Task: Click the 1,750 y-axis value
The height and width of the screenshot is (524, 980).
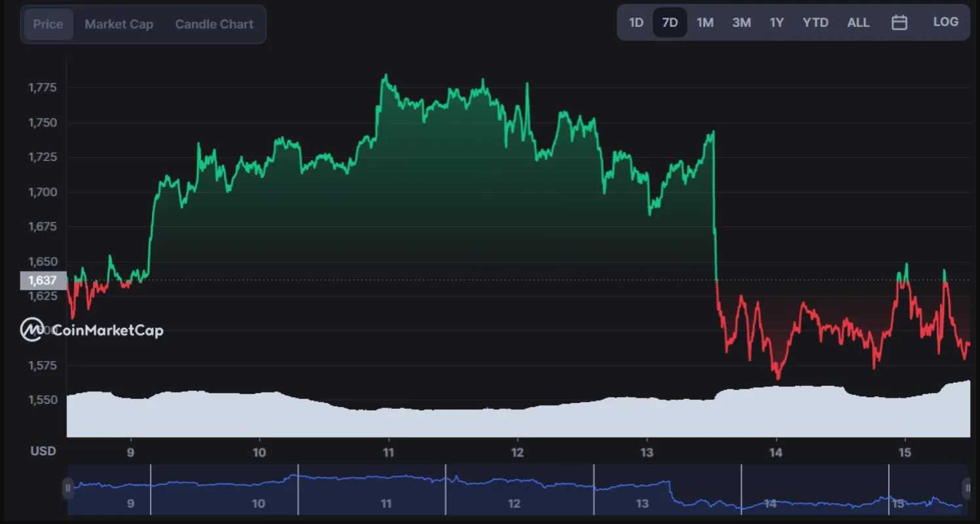Action: (42, 123)
